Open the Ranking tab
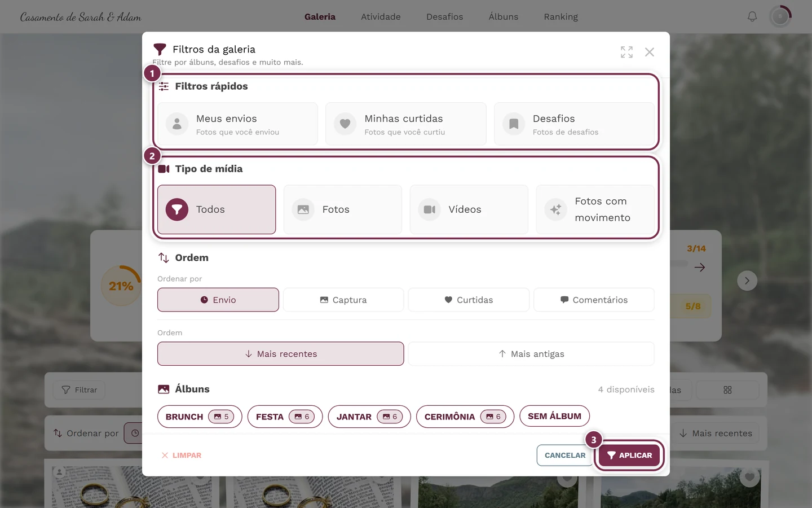The width and height of the screenshot is (812, 508). [x=561, y=17]
